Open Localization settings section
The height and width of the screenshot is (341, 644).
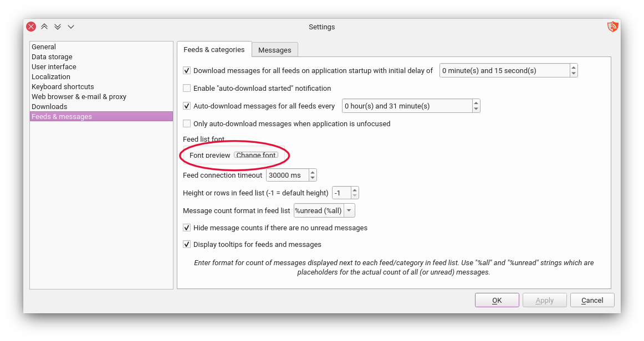pos(101,77)
